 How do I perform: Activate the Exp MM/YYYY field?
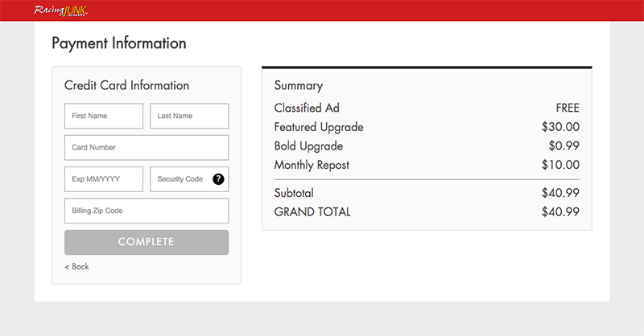click(x=104, y=179)
